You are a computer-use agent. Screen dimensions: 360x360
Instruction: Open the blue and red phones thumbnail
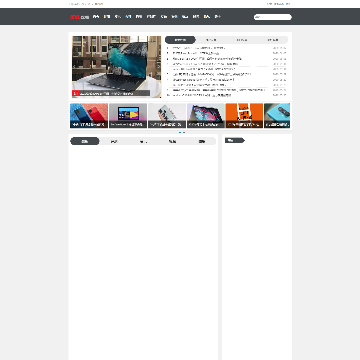pos(89,115)
